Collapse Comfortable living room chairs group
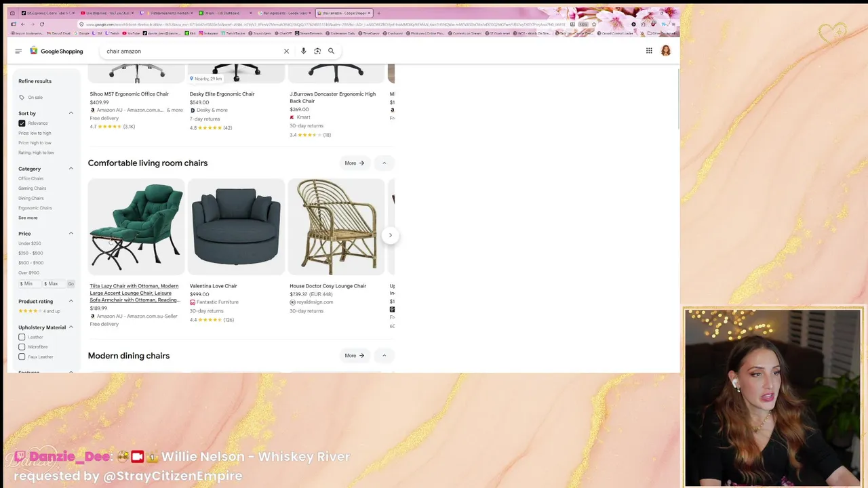 384,163
